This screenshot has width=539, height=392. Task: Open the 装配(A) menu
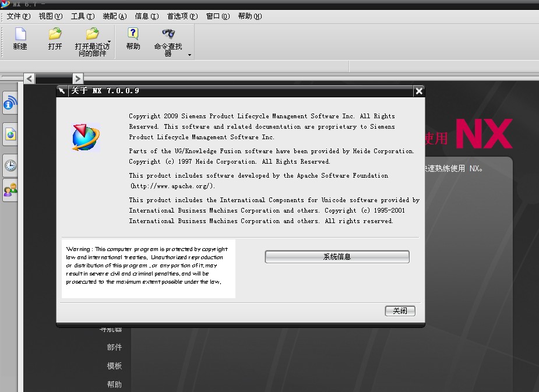114,16
